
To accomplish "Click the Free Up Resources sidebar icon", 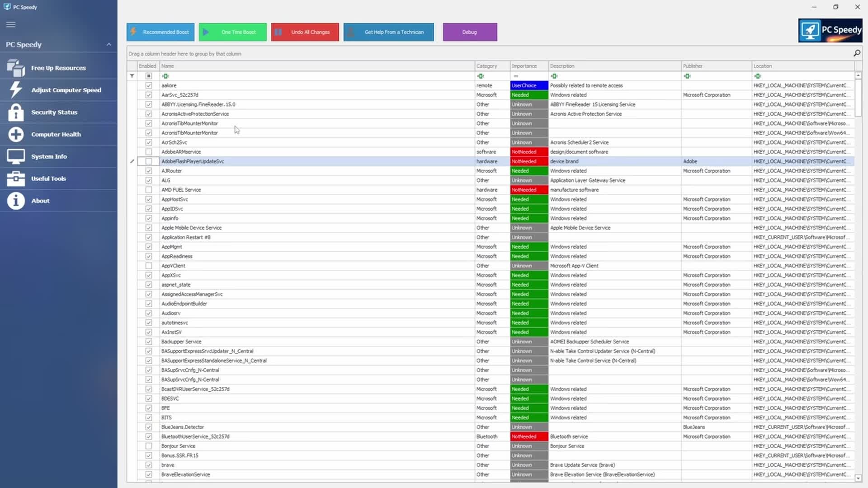I will [16, 68].
